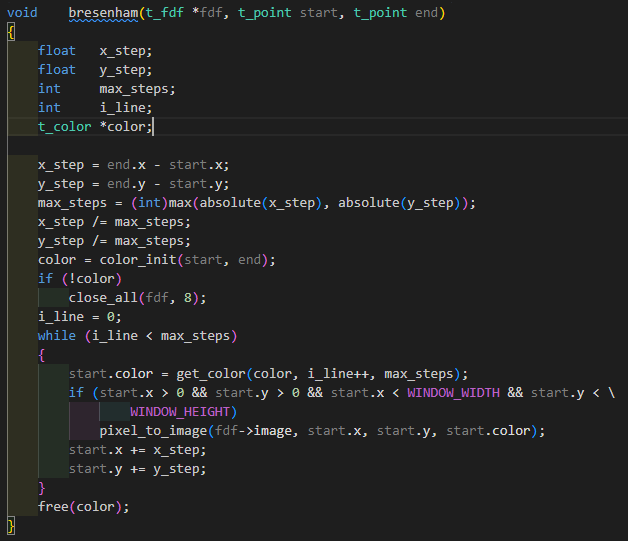Click the function's closing yellow brace
The width and height of the screenshot is (628, 541).
(x=11, y=526)
